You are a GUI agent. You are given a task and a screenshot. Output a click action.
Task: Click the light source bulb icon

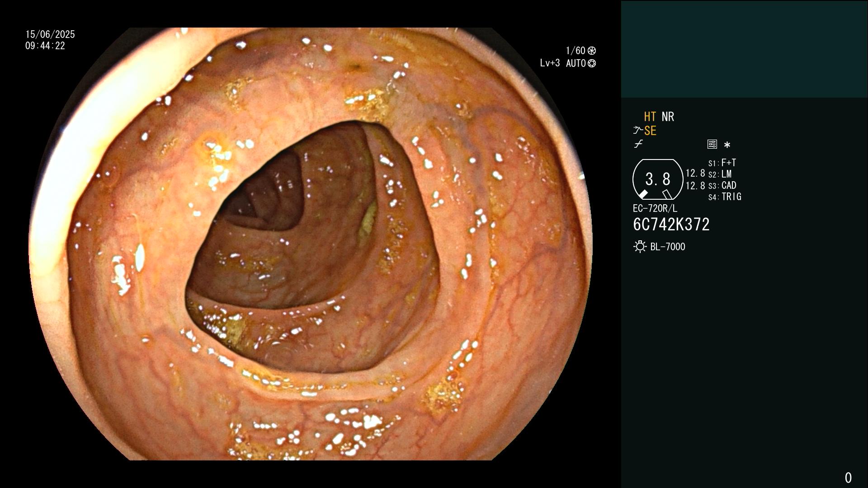[x=640, y=247]
